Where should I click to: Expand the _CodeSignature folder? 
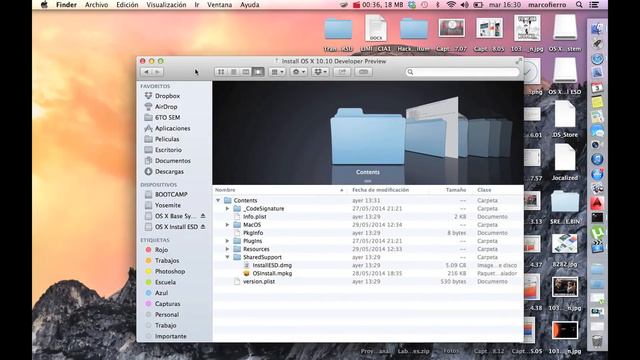227,209
